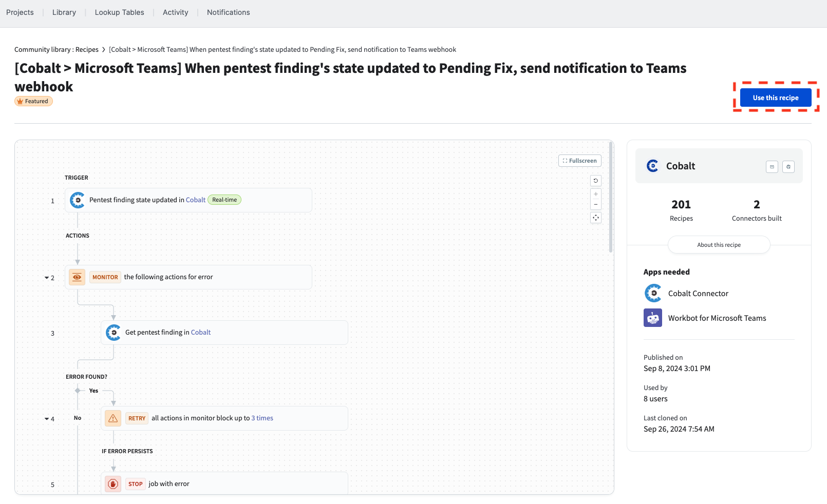Click the Featured badge under the title
The height and width of the screenshot is (504, 827).
(x=33, y=101)
